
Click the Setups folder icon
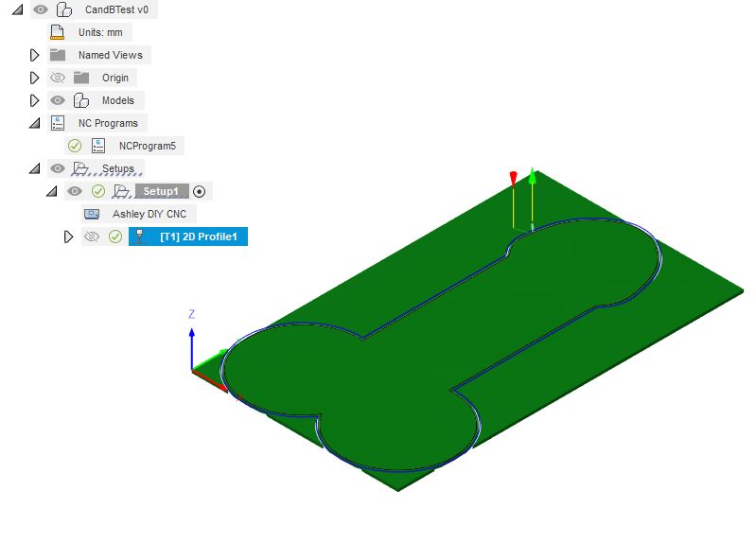[x=80, y=168]
